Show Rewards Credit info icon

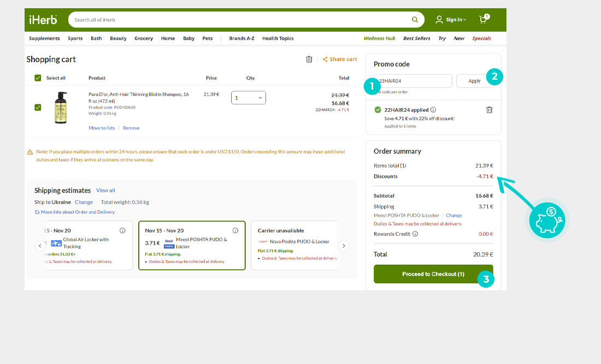[415, 234]
